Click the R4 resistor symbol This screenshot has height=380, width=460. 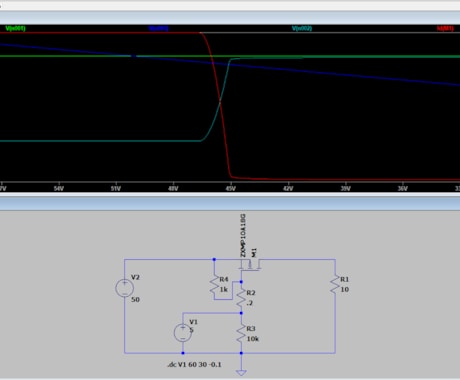(x=214, y=284)
